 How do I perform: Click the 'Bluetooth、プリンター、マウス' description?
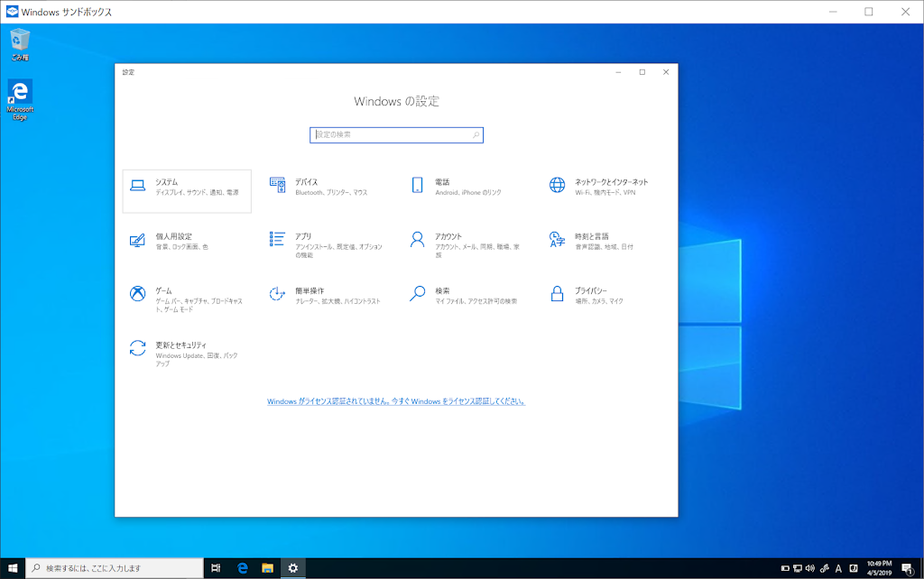coord(331,193)
